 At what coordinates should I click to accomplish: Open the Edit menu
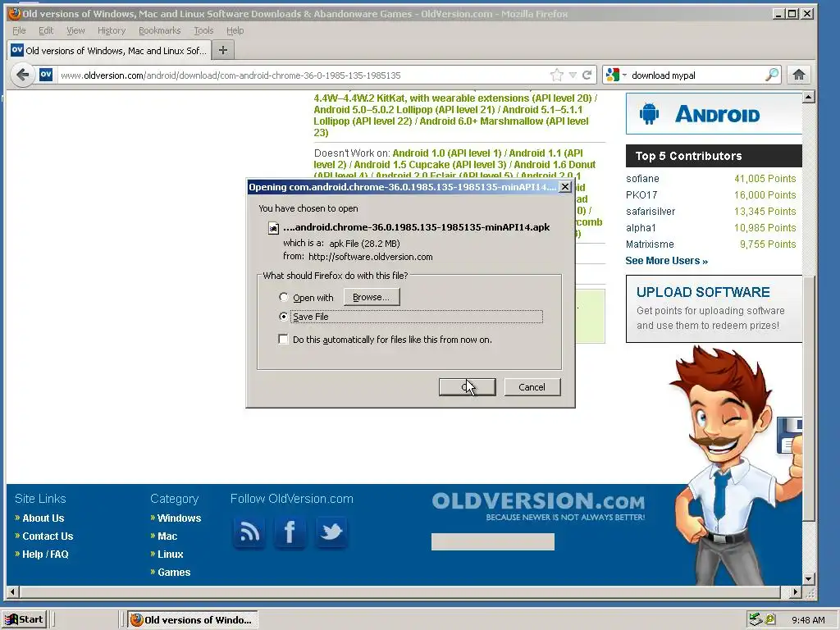point(46,30)
